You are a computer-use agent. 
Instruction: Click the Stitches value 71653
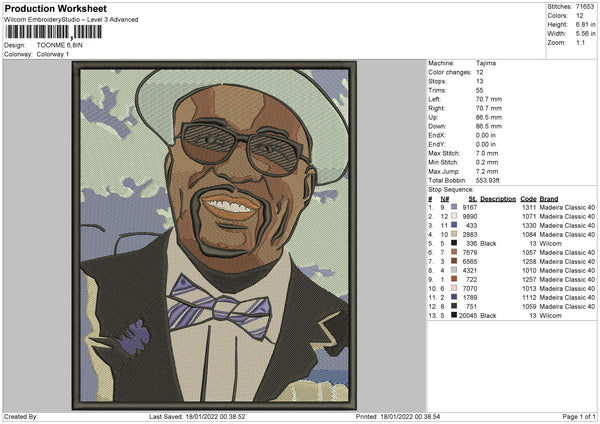click(x=585, y=7)
